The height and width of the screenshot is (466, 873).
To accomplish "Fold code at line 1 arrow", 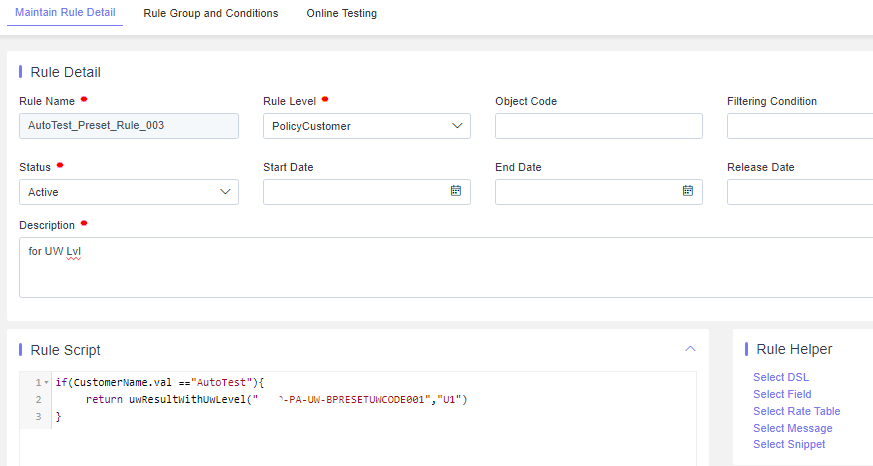I will [46, 382].
